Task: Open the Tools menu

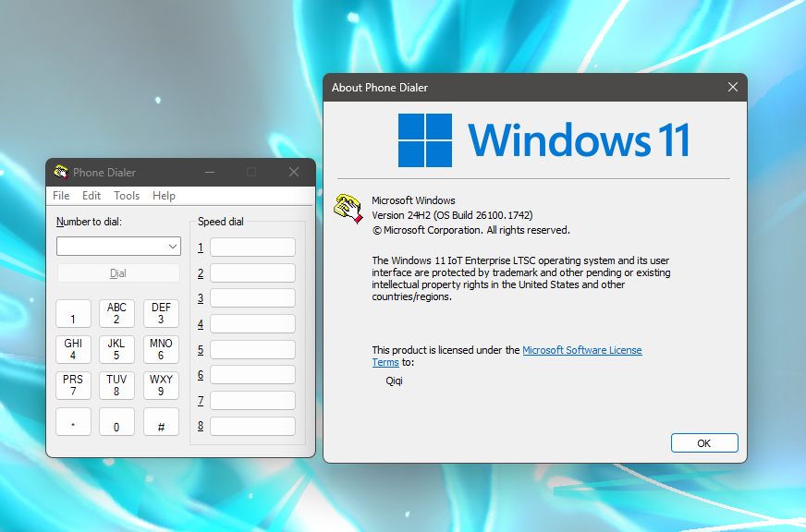Action: coord(127,196)
